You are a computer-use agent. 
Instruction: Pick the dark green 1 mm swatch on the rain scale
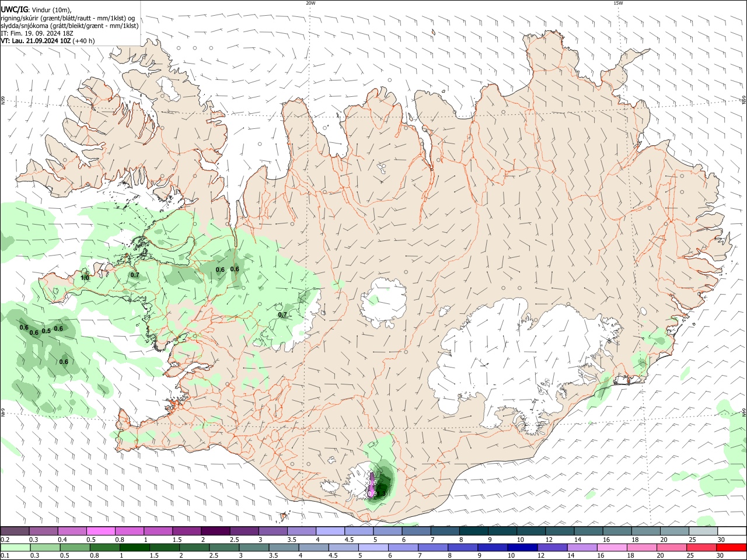click(x=134, y=547)
